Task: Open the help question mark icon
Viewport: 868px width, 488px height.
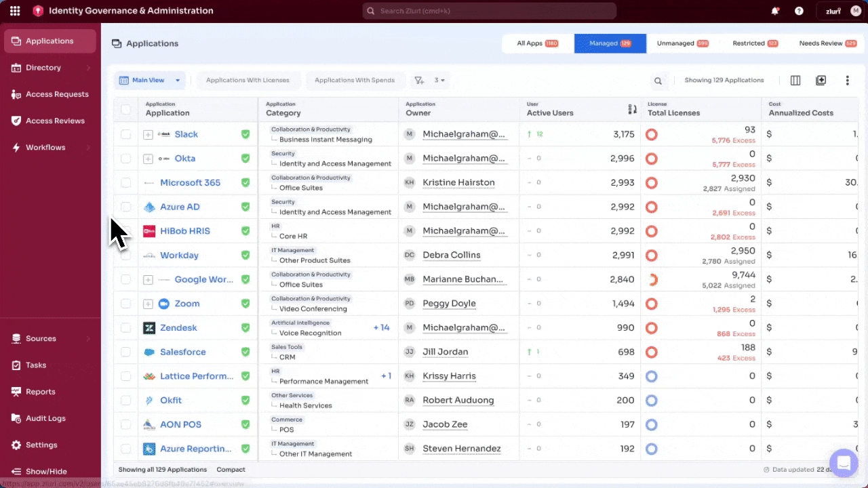Action: pos(800,11)
